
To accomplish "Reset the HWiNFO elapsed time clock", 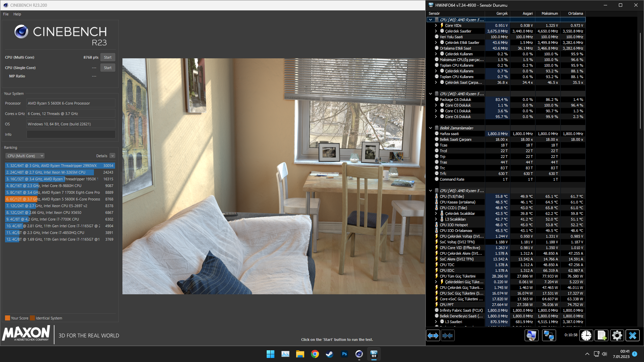I will [586, 336].
